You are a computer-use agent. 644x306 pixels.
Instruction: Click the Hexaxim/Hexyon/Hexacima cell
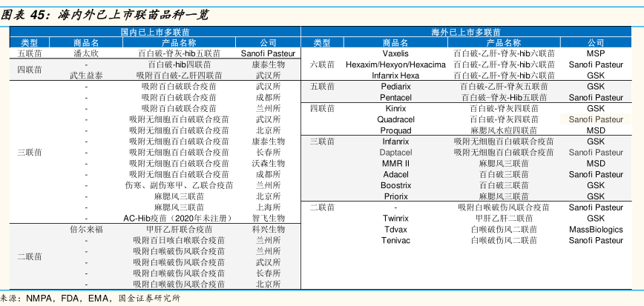tap(395, 64)
